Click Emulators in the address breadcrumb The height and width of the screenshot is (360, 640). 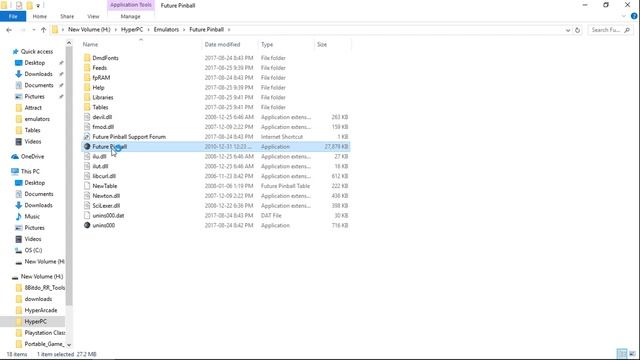(x=166, y=29)
